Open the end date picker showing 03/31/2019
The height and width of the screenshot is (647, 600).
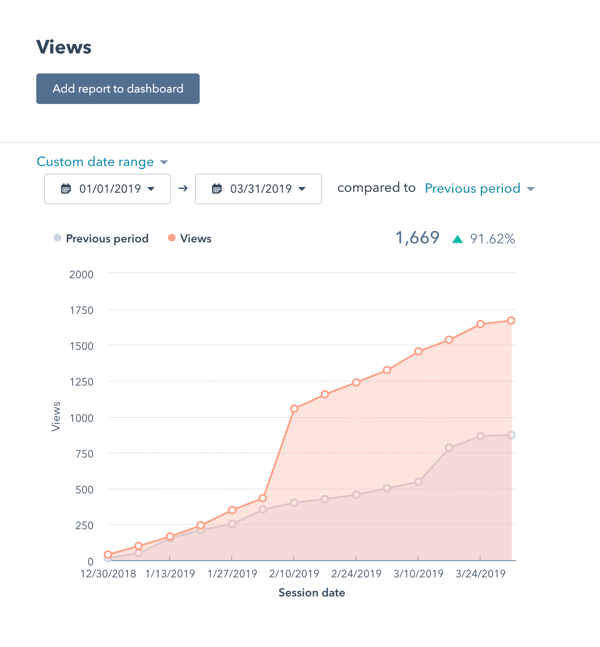coord(258,189)
